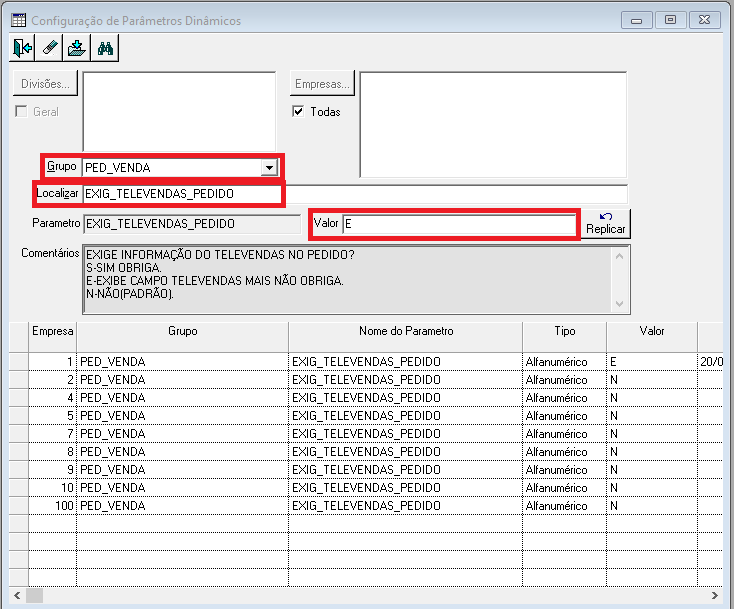Toggle the Geral checkbox
734x609 pixels.
coord(21,111)
